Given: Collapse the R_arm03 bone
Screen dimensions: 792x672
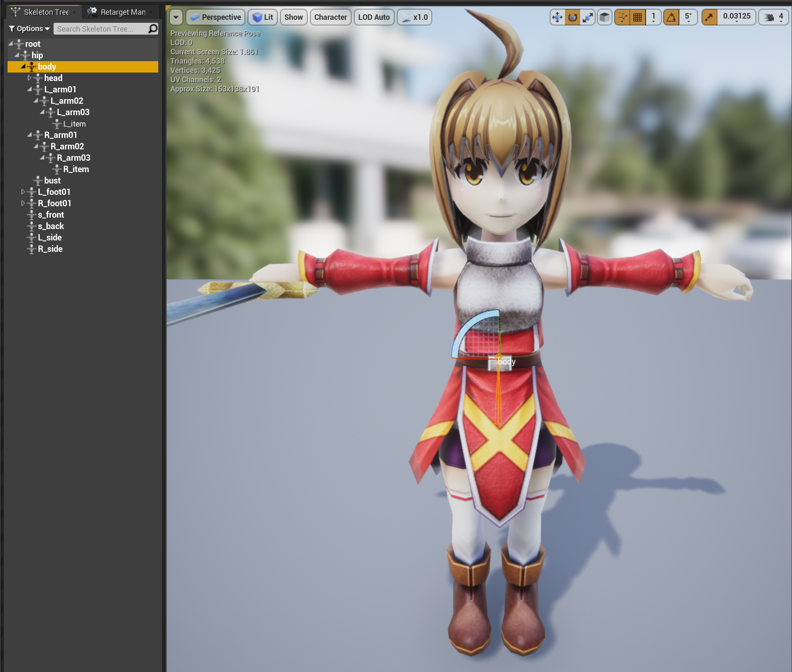Looking at the screenshot, I should (x=42, y=157).
